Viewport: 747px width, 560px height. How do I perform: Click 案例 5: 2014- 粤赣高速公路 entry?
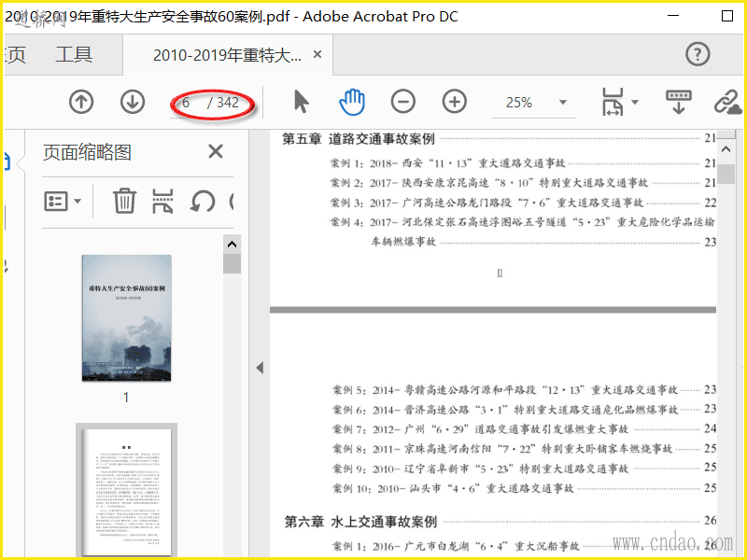[x=505, y=390]
